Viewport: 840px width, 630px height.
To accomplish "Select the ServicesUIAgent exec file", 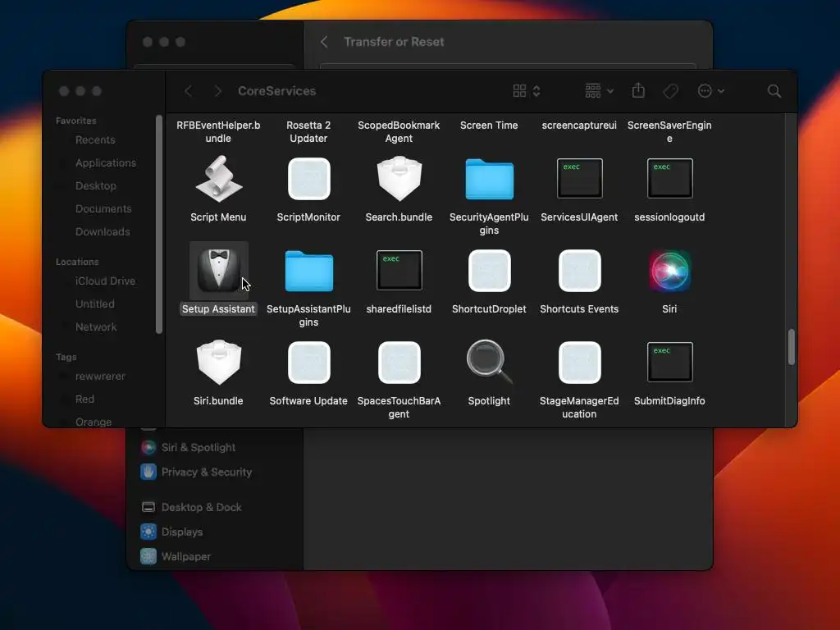I will coord(580,178).
